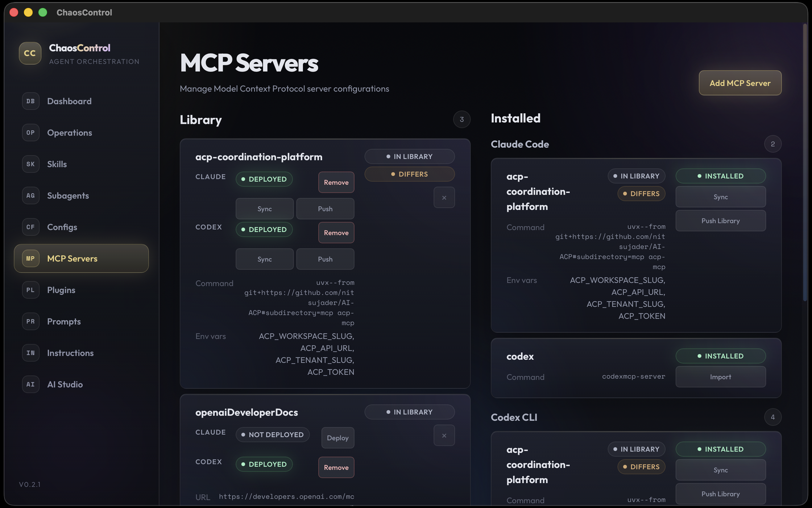Push Claude deployment in library acp-coordination-platform card
The height and width of the screenshot is (508, 812).
[x=325, y=209]
